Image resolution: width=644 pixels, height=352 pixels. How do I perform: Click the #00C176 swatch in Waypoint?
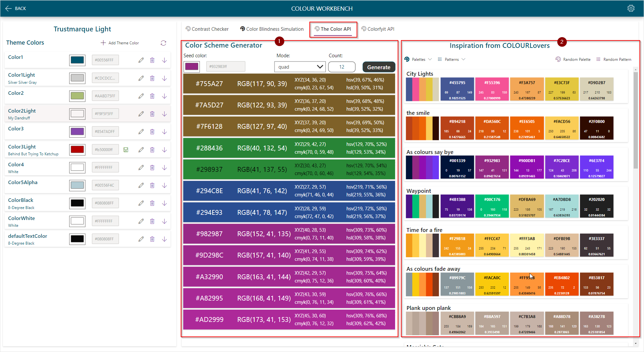492,206
